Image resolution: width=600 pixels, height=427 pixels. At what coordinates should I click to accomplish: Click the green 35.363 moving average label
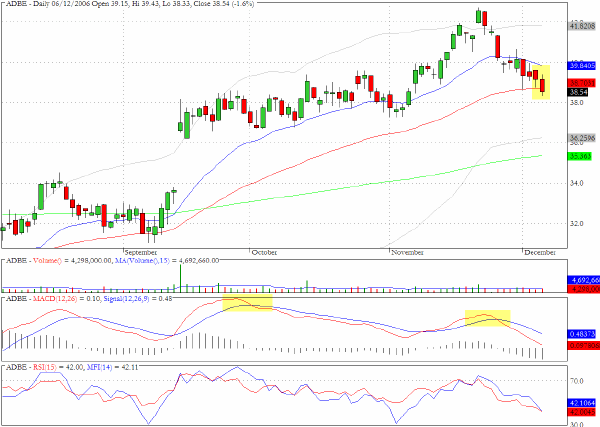coord(580,156)
